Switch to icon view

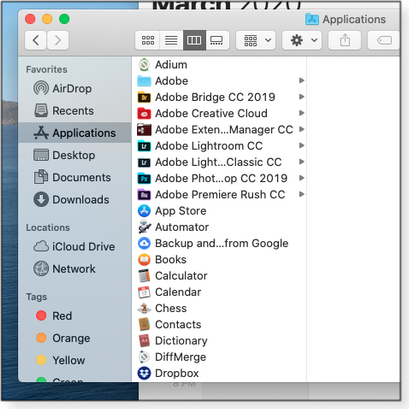[x=148, y=40]
